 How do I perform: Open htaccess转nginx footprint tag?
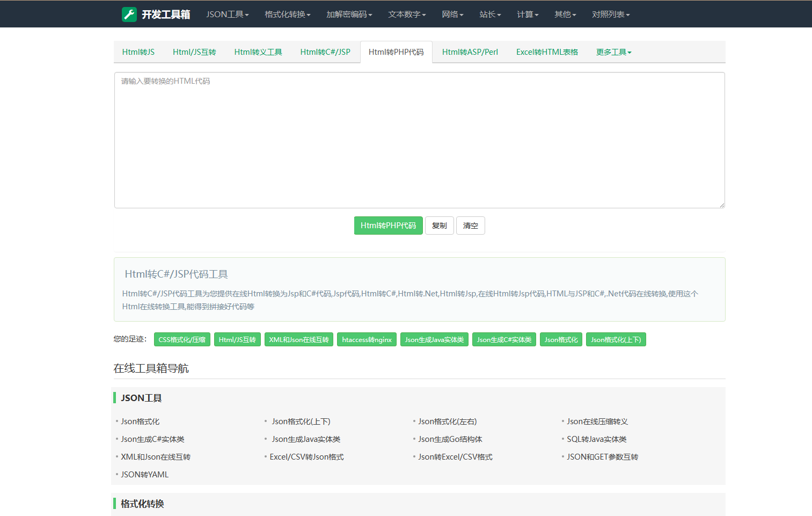click(x=367, y=339)
